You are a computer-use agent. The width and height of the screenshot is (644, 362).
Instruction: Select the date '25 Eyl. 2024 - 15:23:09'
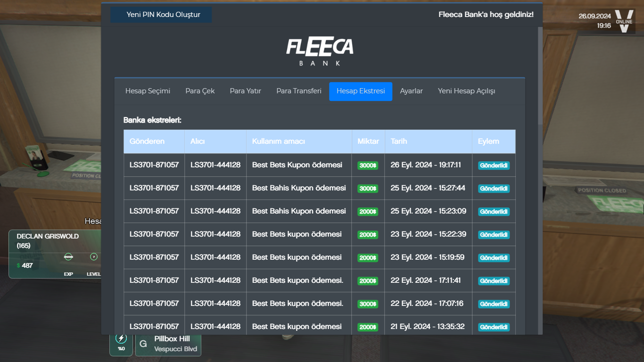point(429,211)
